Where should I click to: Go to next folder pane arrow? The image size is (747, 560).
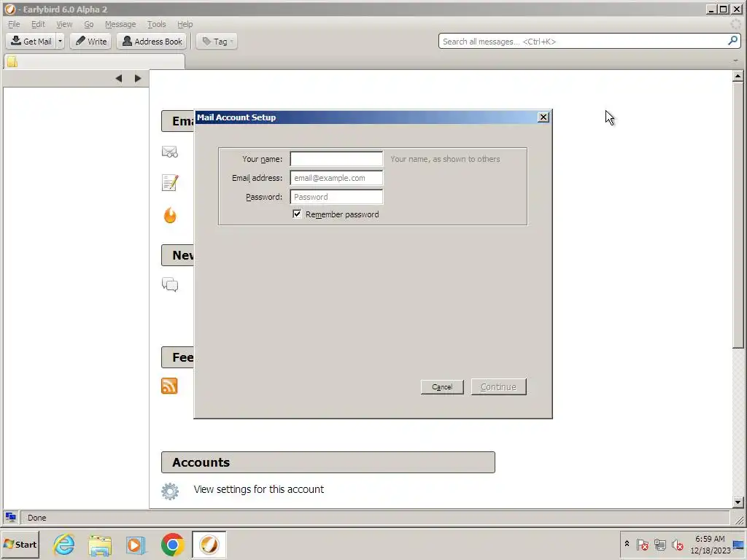coord(138,78)
